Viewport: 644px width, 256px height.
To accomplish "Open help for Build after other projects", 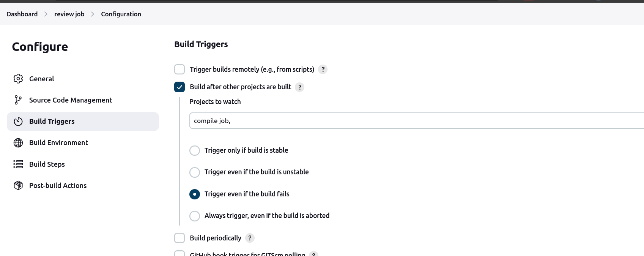I will pyautogui.click(x=299, y=87).
